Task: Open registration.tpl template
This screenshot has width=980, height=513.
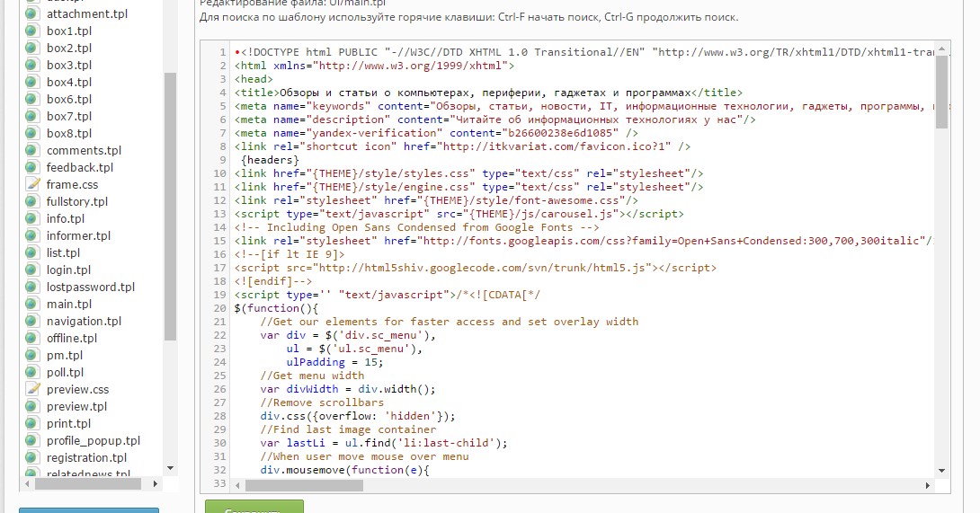Action: click(86, 457)
